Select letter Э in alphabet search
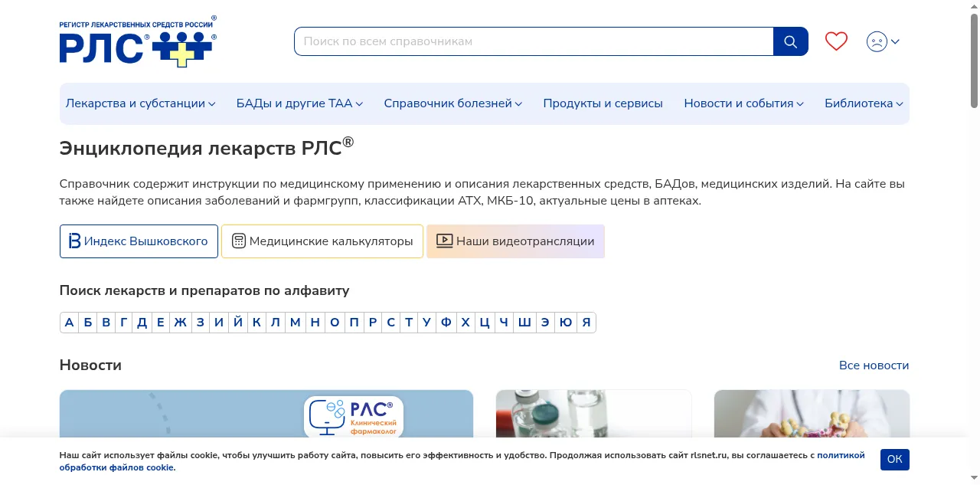The image size is (980, 485). [544, 323]
